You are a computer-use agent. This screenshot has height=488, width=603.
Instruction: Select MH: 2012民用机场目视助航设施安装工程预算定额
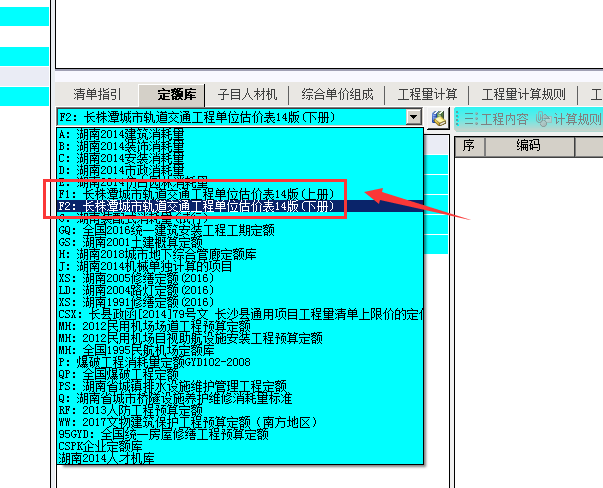pyautogui.click(x=240, y=338)
